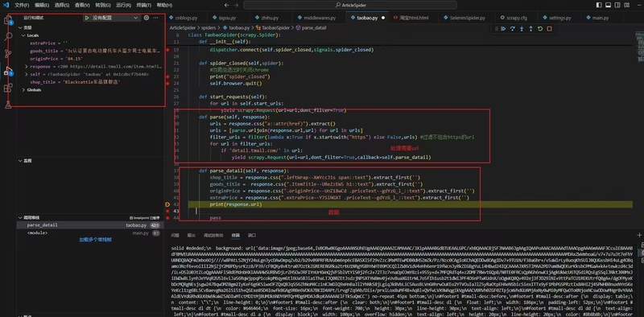The image size is (644, 317).
Task: Open the Search view in activity bar
Action: 8,36
